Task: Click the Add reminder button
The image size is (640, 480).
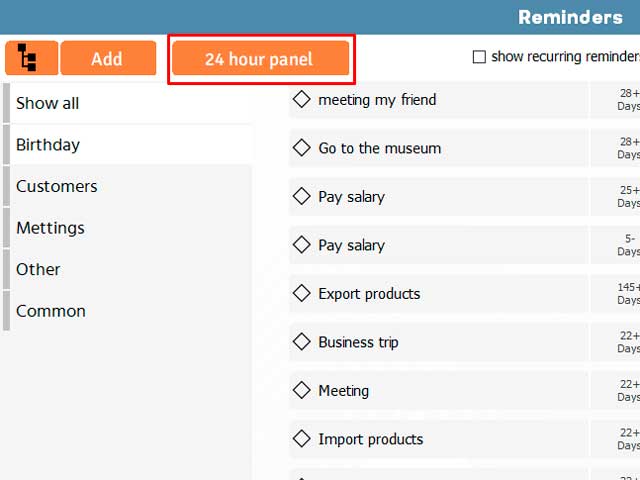Action: [108, 58]
